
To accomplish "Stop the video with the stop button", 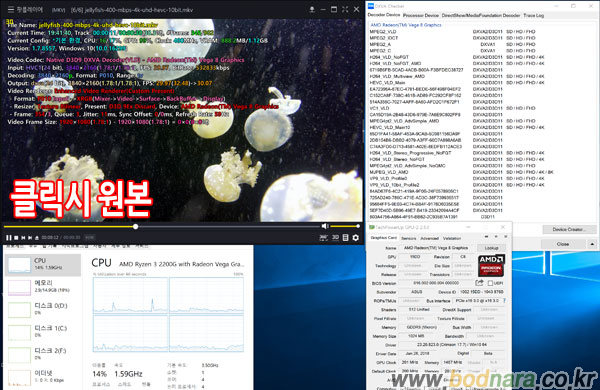I will coord(16,238).
